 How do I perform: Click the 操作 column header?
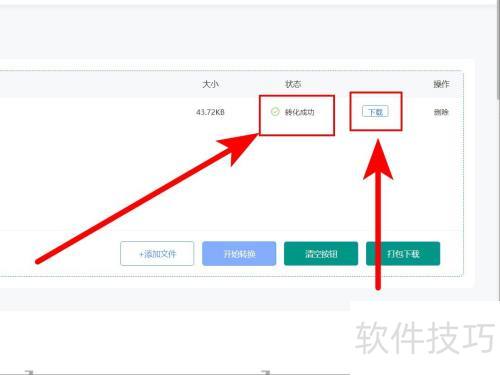pos(441,84)
